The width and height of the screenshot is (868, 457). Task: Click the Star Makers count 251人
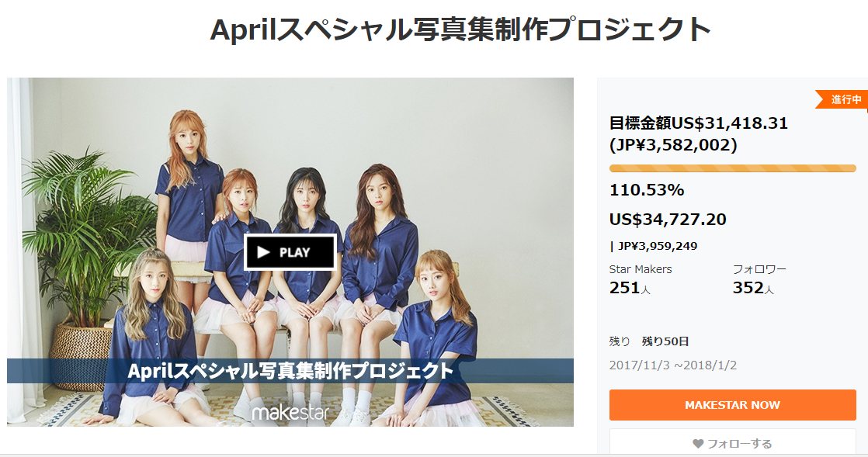[630, 288]
